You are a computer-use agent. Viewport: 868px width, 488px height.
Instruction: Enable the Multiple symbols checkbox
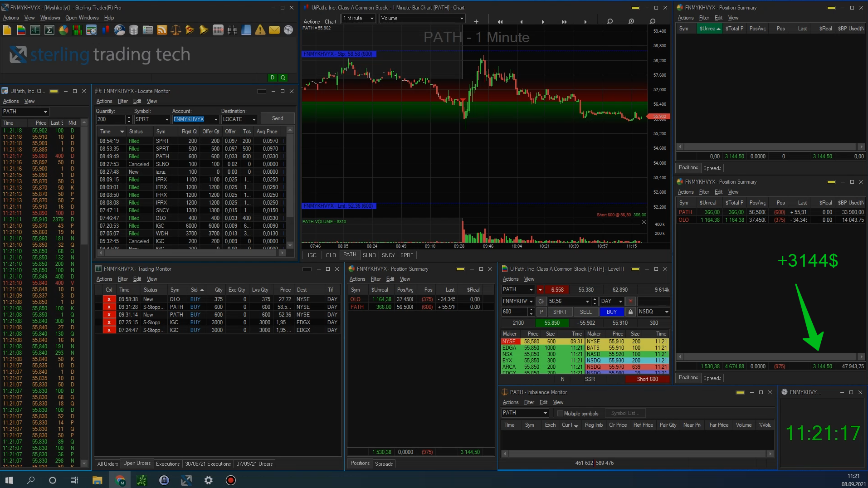coord(560,414)
